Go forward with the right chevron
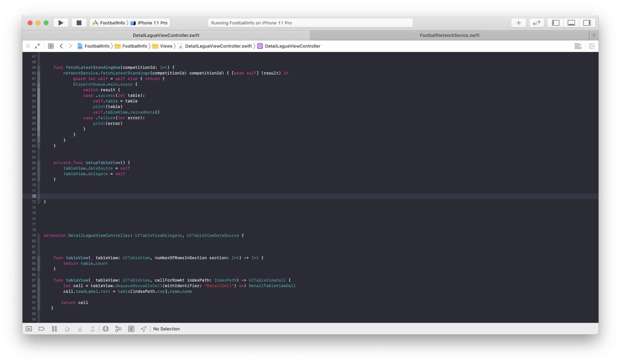This screenshot has width=621, height=364. 70,46
